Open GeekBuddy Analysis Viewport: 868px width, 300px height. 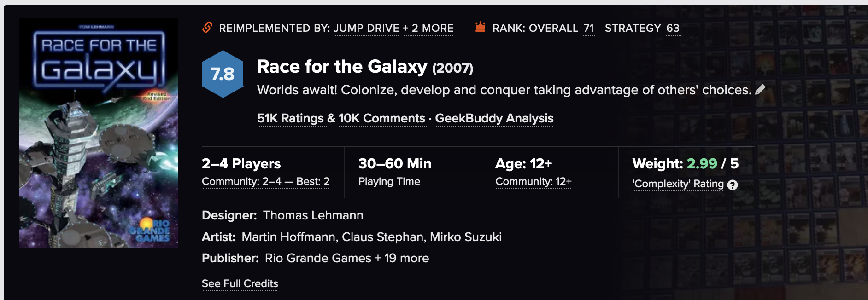(494, 119)
